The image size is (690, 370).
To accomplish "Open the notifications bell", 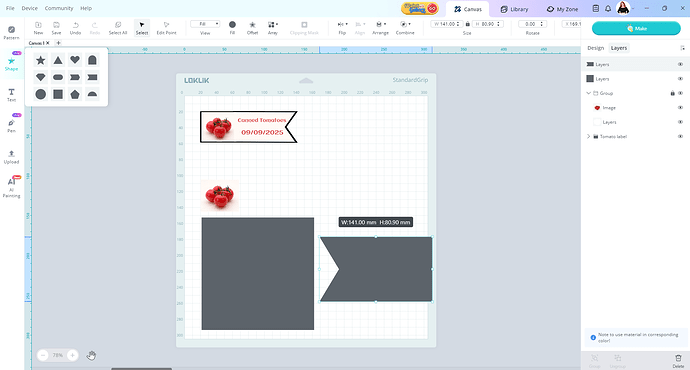I will [x=608, y=8].
